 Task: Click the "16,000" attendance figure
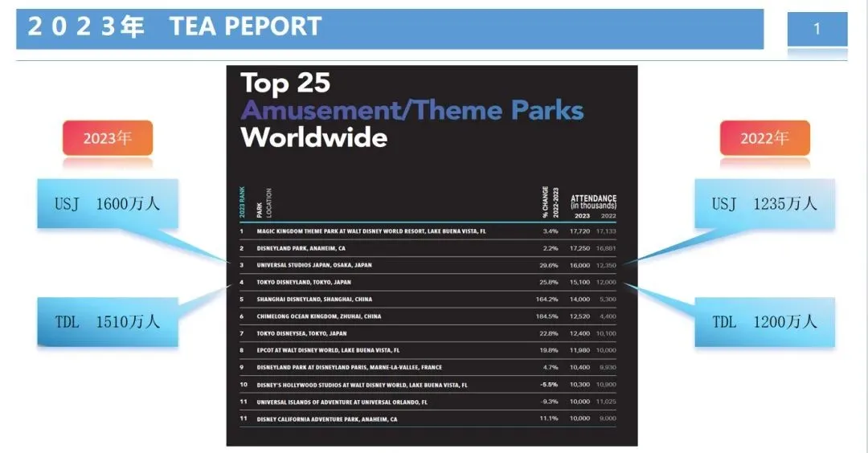579,266
